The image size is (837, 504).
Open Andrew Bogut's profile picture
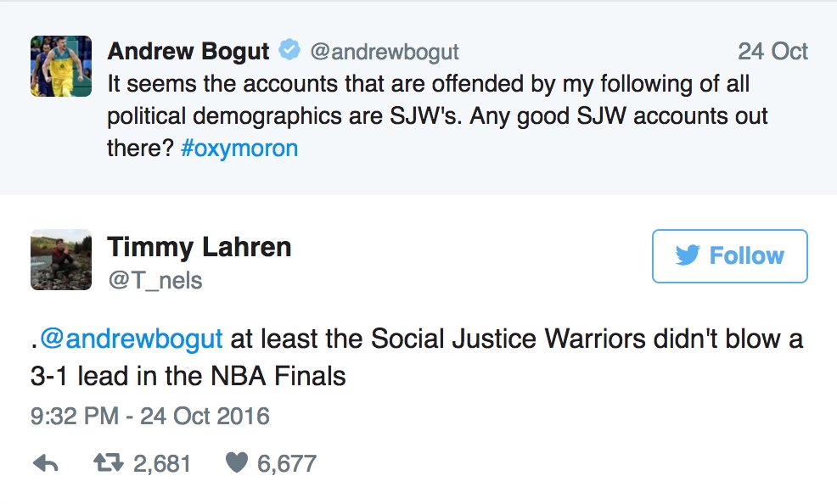(x=61, y=66)
